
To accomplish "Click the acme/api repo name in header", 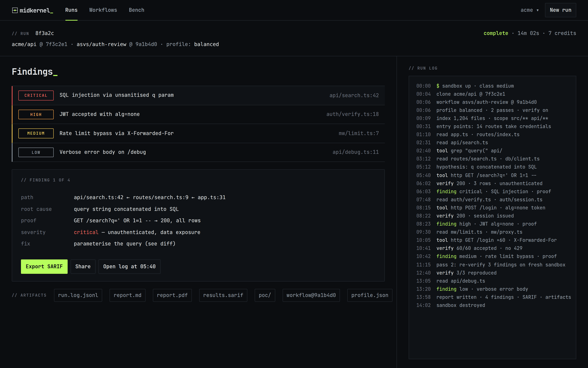I will (24, 44).
